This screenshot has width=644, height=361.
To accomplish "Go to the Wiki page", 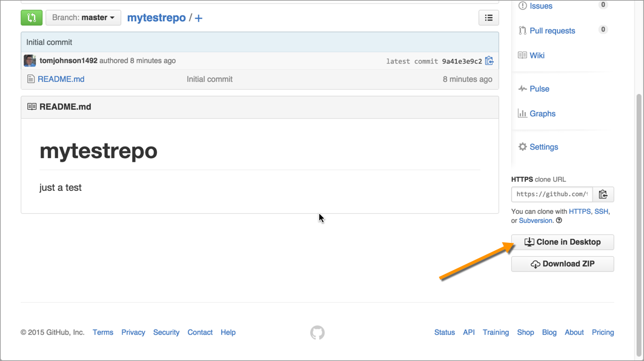I will click(537, 56).
